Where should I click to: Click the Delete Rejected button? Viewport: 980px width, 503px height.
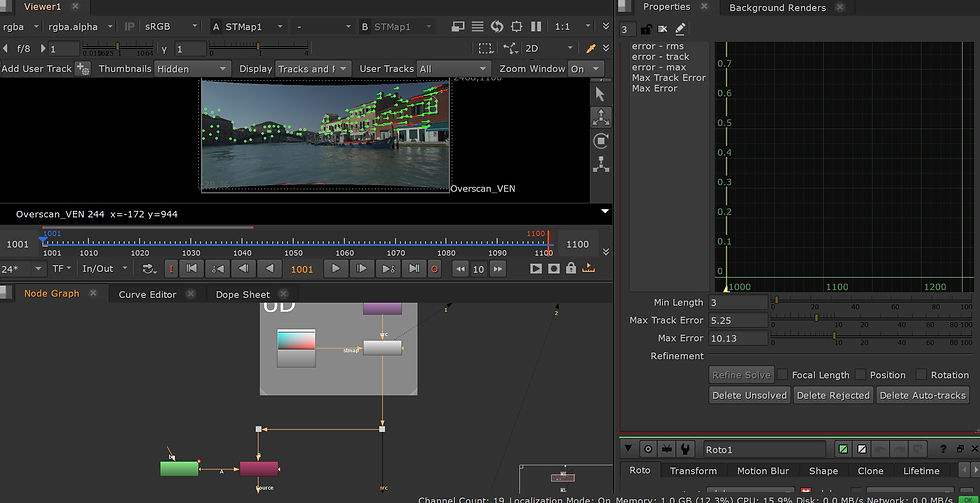(833, 395)
